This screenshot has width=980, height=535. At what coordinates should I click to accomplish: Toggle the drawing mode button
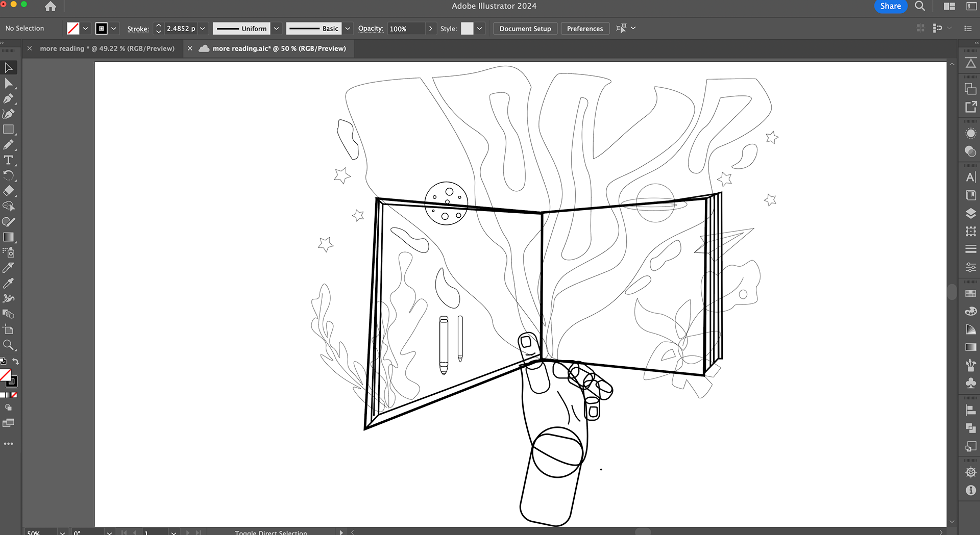coord(9,407)
